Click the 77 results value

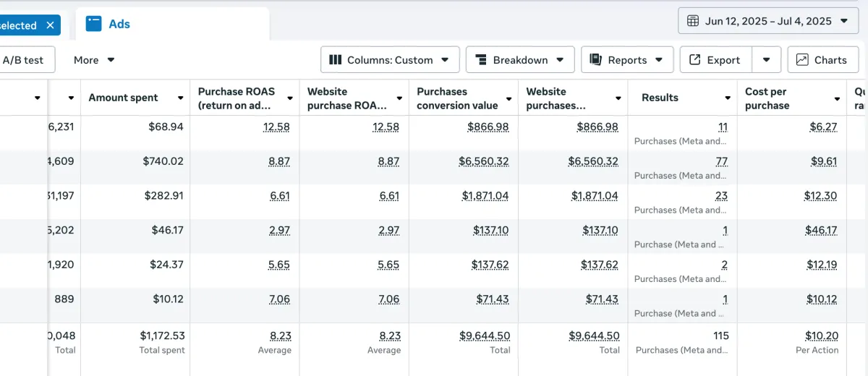point(721,161)
